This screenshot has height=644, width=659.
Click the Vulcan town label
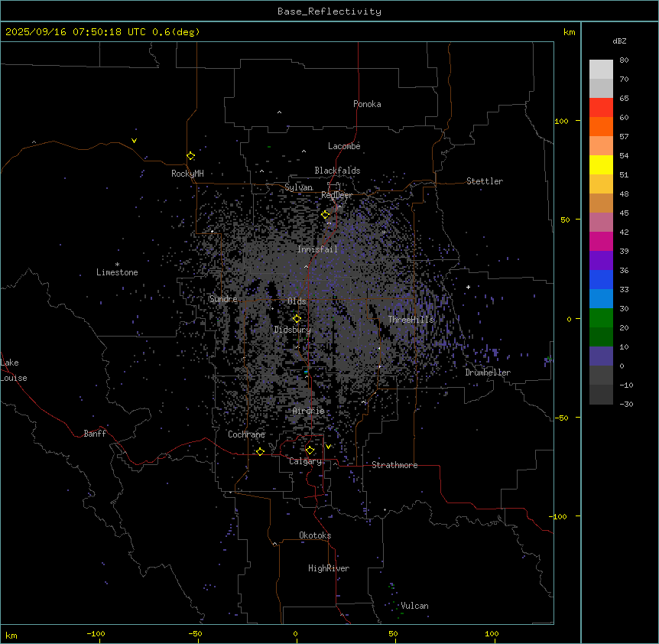point(414,606)
